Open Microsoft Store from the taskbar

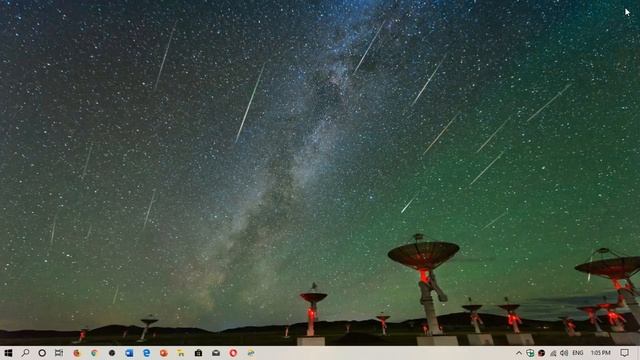click(198, 353)
